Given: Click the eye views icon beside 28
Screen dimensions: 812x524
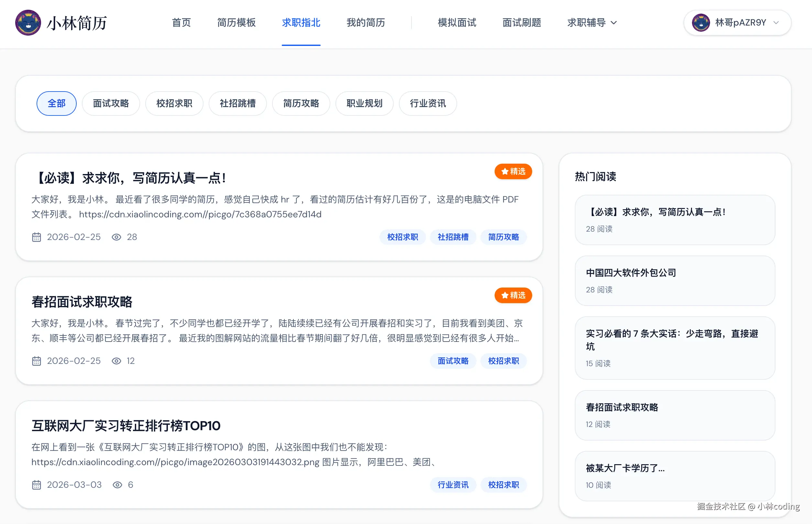Looking at the screenshot, I should [x=116, y=237].
